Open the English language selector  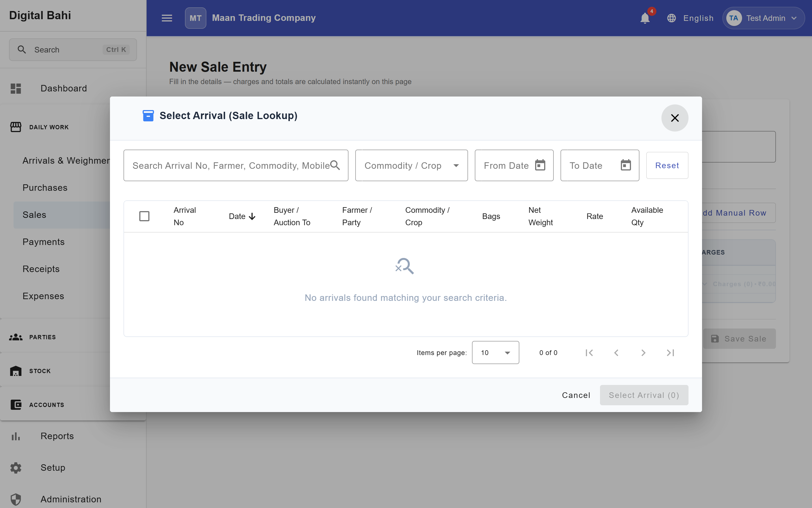pyautogui.click(x=690, y=18)
